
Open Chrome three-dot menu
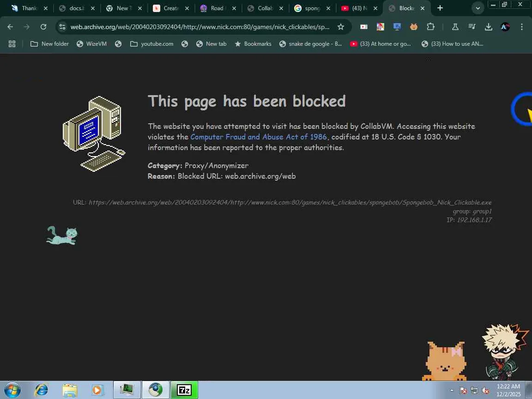(521, 27)
